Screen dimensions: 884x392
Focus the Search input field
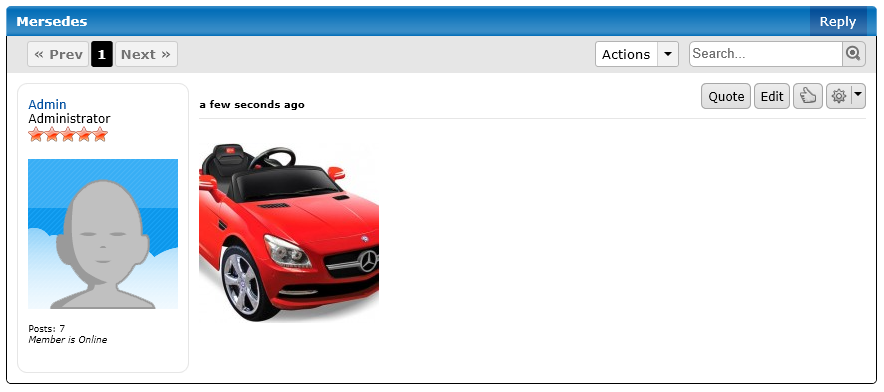pyautogui.click(x=766, y=54)
